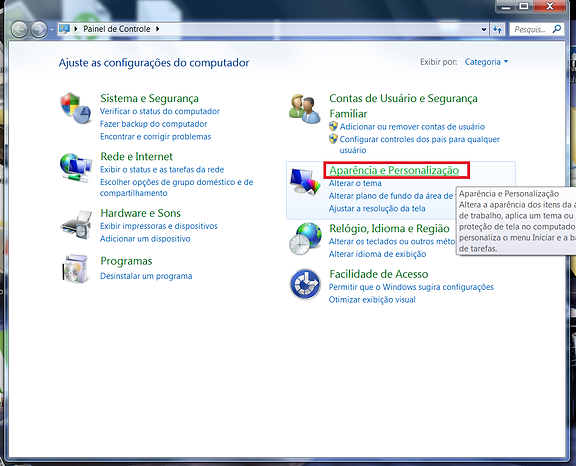
Task: Go back with the Back arrow button
Action: (19, 29)
